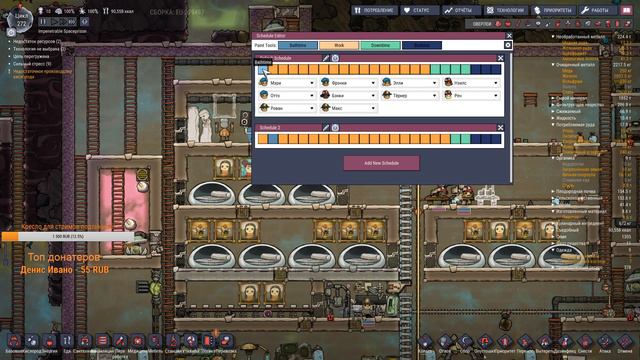The height and width of the screenshot is (360, 640).
Task: Open Еда food build category
Action: click(67, 341)
